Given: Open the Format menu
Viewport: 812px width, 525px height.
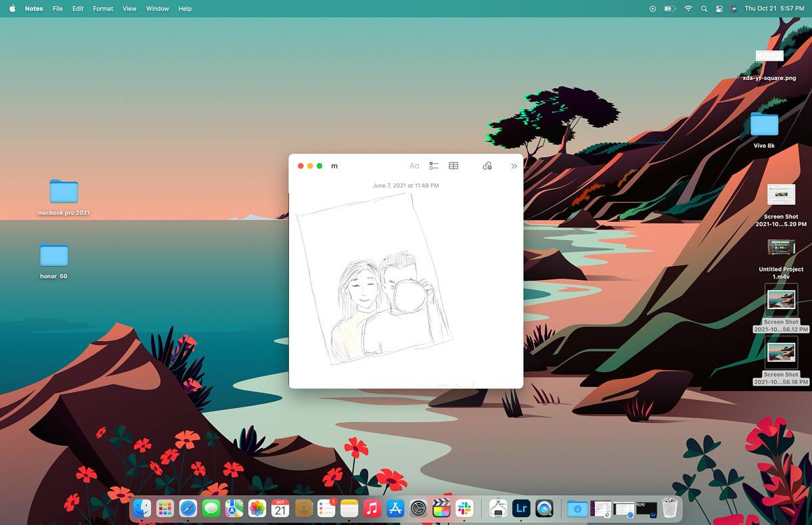Looking at the screenshot, I should click(x=103, y=9).
